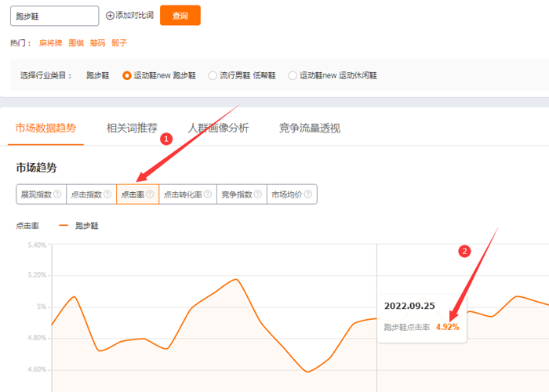Focus the keyword search input field

[55, 16]
